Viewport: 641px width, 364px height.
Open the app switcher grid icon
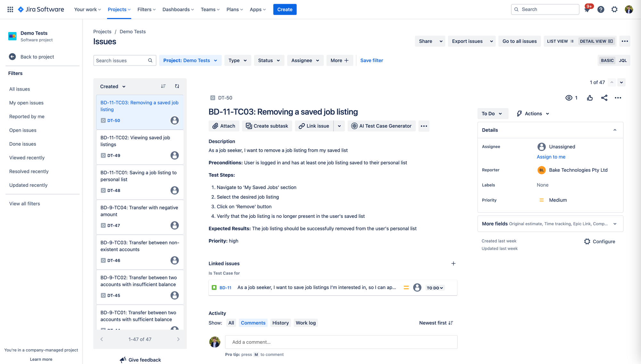(x=10, y=10)
